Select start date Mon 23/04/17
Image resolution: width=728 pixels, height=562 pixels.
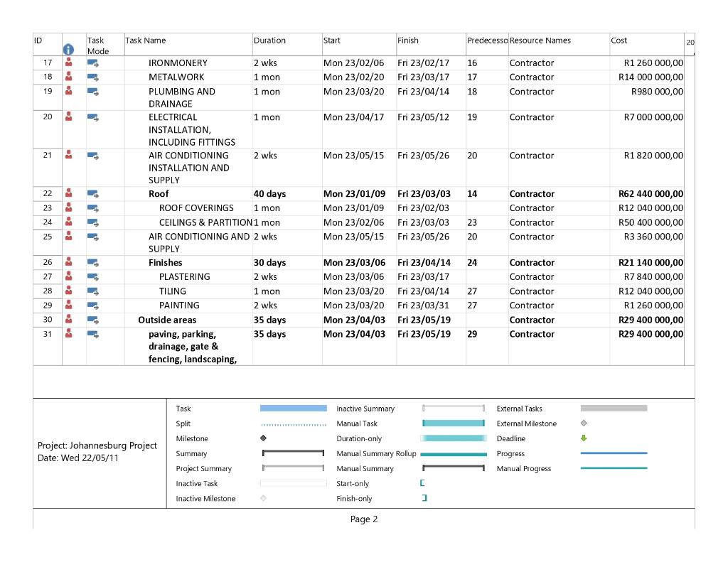(353, 117)
